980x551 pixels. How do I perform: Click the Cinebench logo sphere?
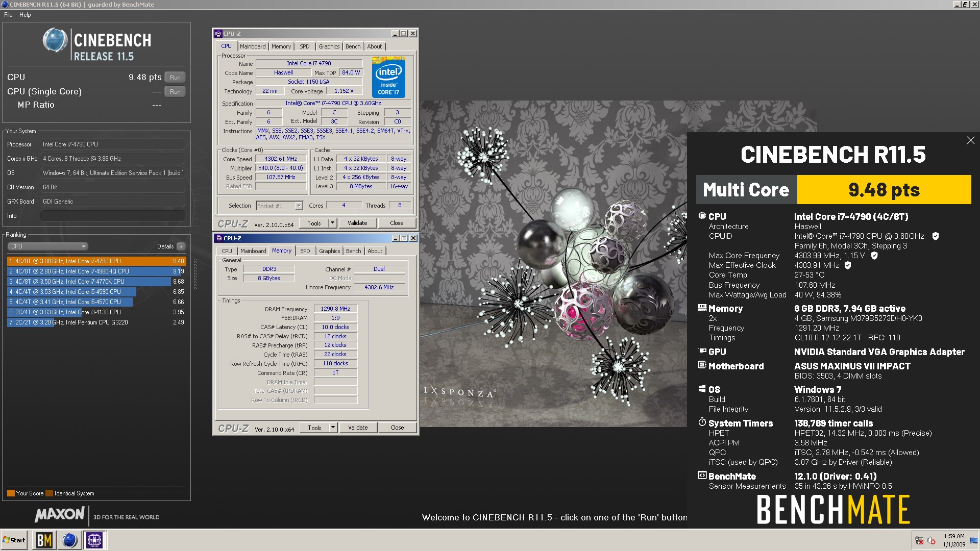pos(55,40)
